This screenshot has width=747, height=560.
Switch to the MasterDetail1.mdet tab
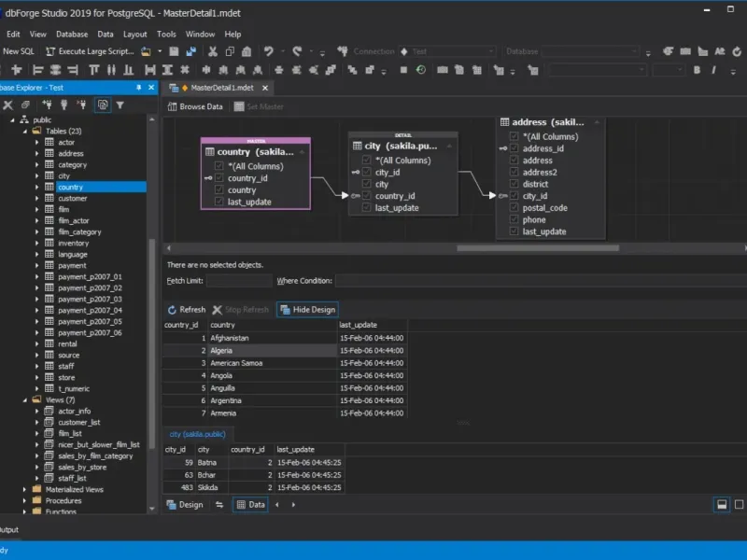(222, 88)
